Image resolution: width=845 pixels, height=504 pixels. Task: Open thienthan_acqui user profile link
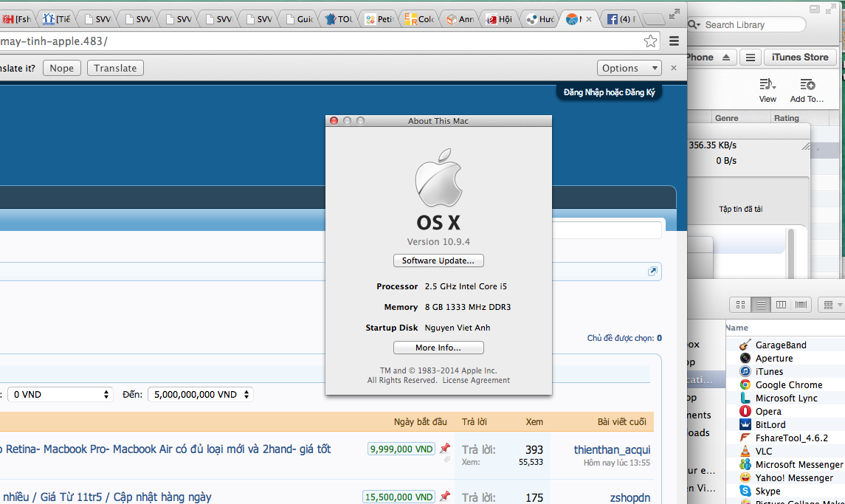click(x=612, y=449)
